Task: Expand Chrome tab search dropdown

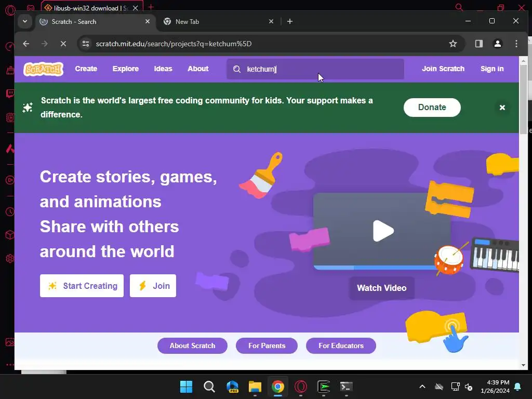Action: 25,21
